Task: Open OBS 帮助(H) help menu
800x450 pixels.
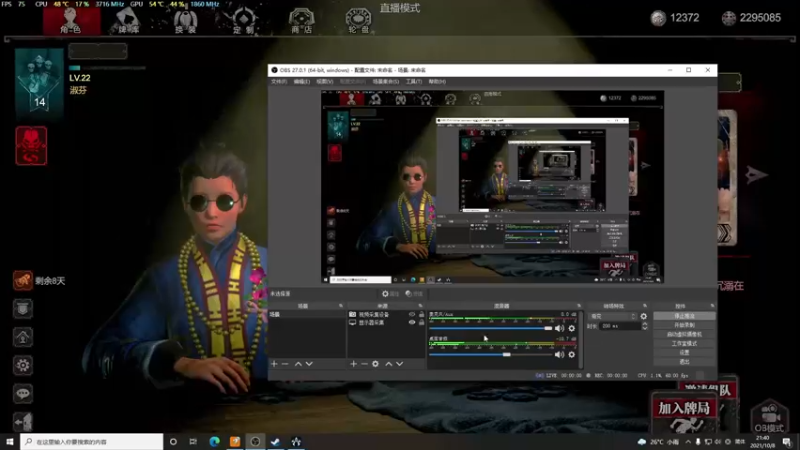Action: pyautogui.click(x=437, y=82)
